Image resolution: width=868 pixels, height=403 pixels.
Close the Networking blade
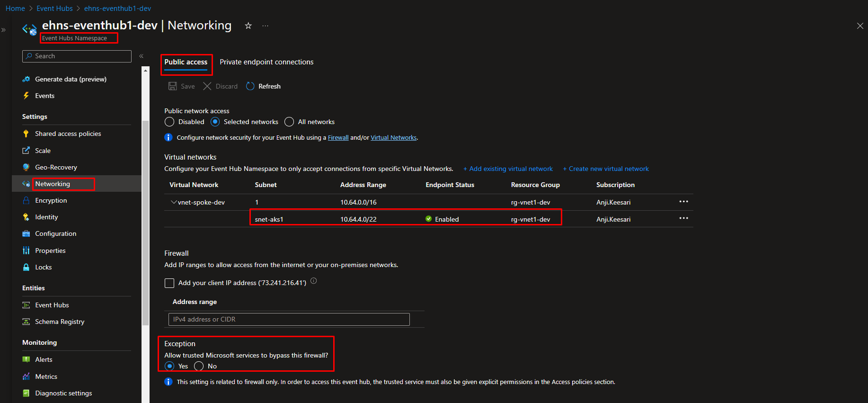coord(860,26)
